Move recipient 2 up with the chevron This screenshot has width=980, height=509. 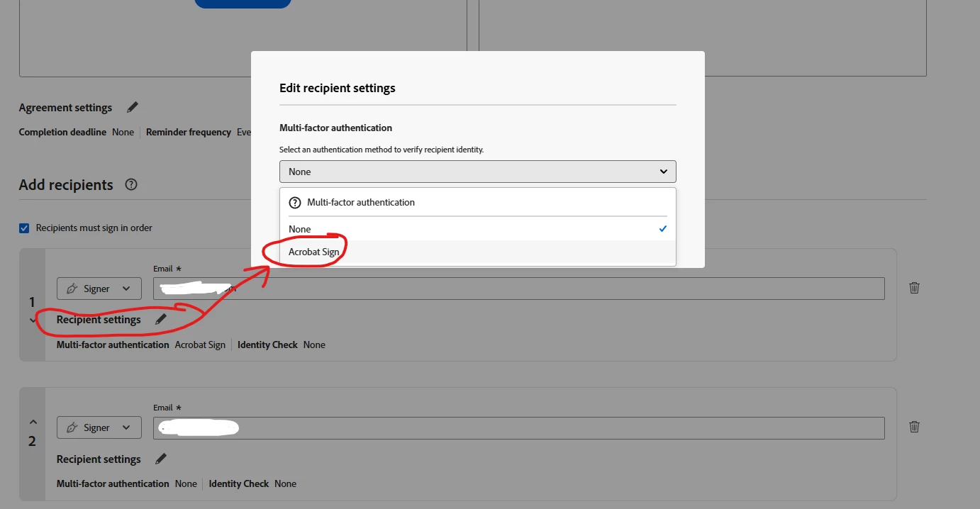coord(32,423)
